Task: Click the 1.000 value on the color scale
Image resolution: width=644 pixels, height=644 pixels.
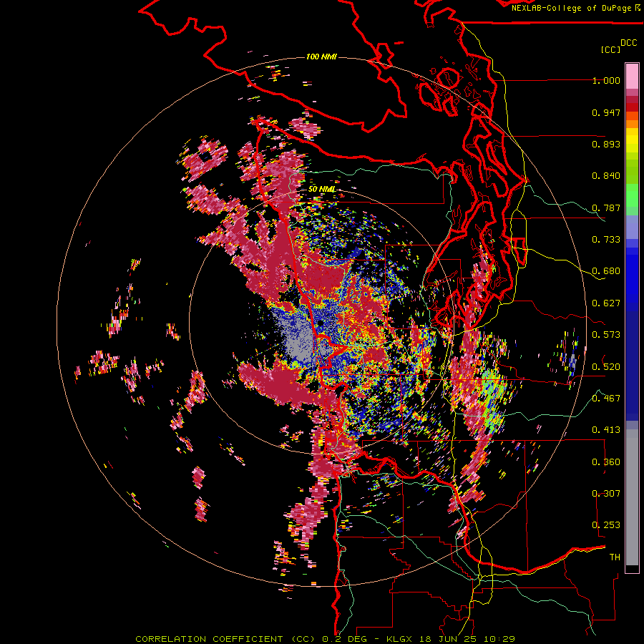Action: coord(606,80)
